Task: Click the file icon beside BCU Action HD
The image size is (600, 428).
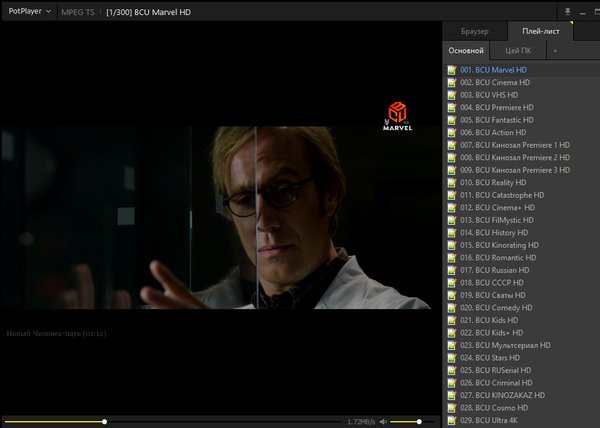Action: pyautogui.click(x=452, y=132)
